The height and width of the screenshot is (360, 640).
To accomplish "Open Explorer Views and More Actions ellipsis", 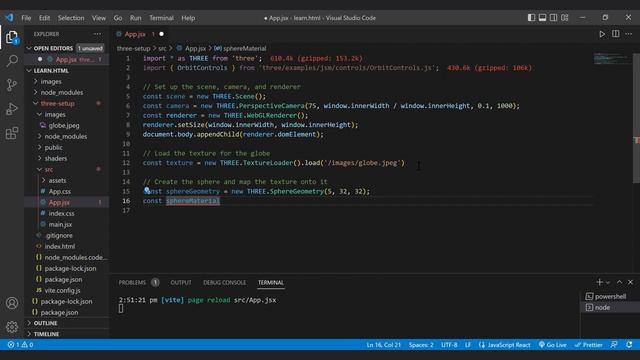I will (97, 34).
